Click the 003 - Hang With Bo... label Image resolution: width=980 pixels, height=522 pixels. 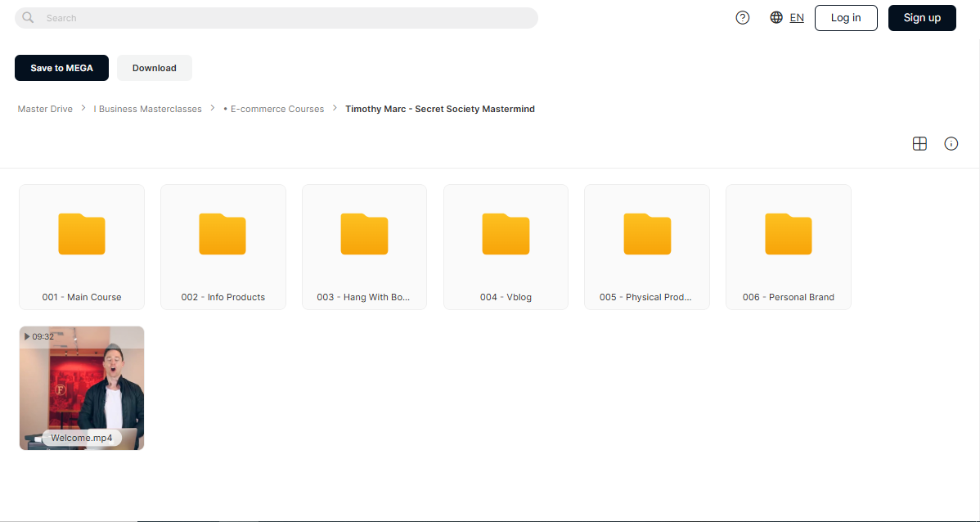click(363, 297)
